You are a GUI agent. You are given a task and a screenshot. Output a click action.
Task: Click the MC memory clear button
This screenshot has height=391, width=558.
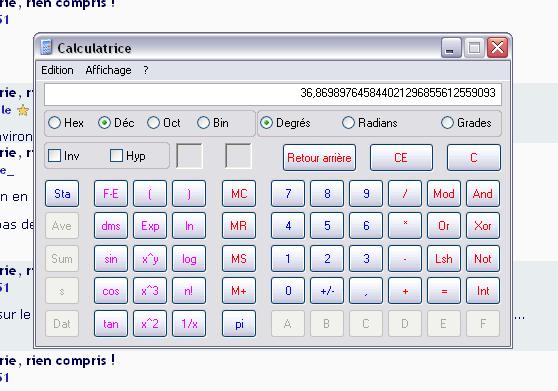point(239,194)
